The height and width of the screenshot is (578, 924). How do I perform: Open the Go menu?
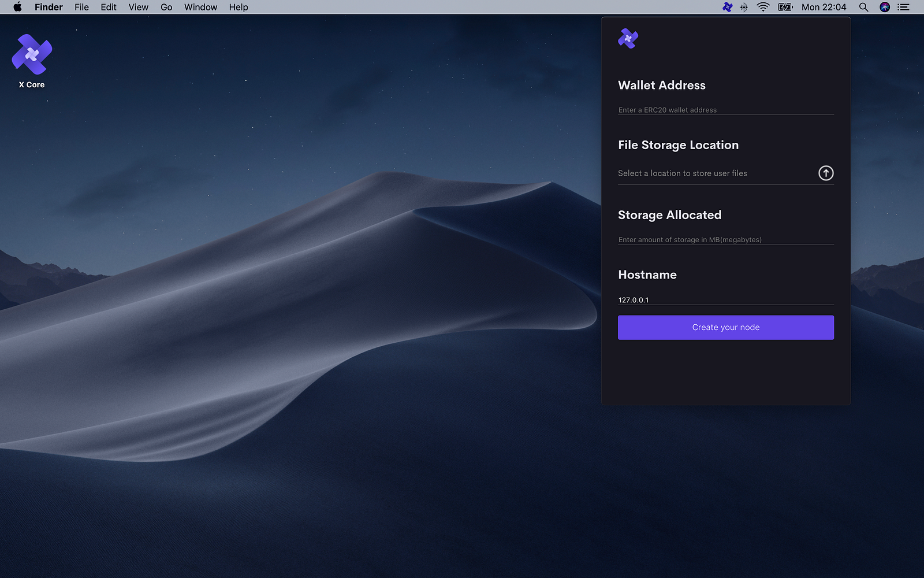pos(166,7)
